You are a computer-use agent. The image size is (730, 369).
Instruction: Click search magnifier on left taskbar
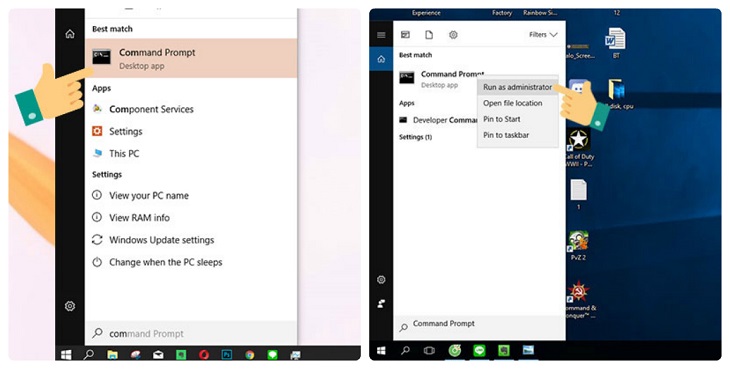point(88,355)
